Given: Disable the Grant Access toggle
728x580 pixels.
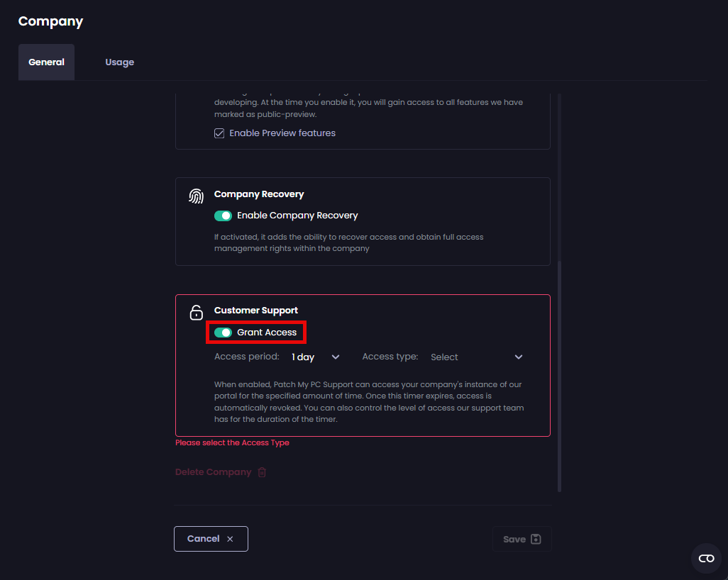Looking at the screenshot, I should pos(223,333).
